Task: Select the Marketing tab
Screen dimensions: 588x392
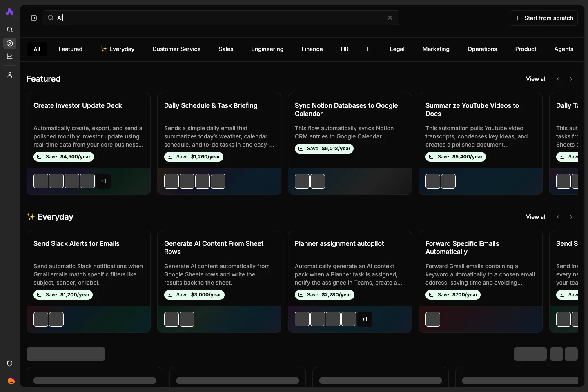Action: [x=436, y=49]
